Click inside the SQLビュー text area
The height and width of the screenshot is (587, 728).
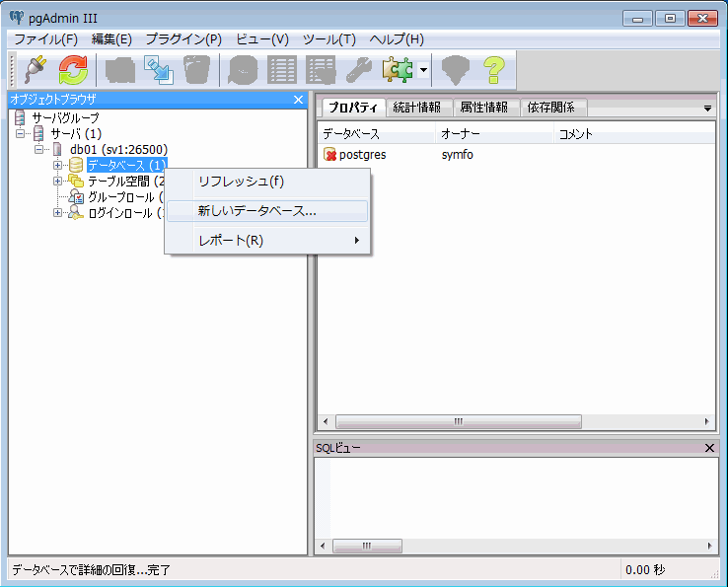coord(516,498)
